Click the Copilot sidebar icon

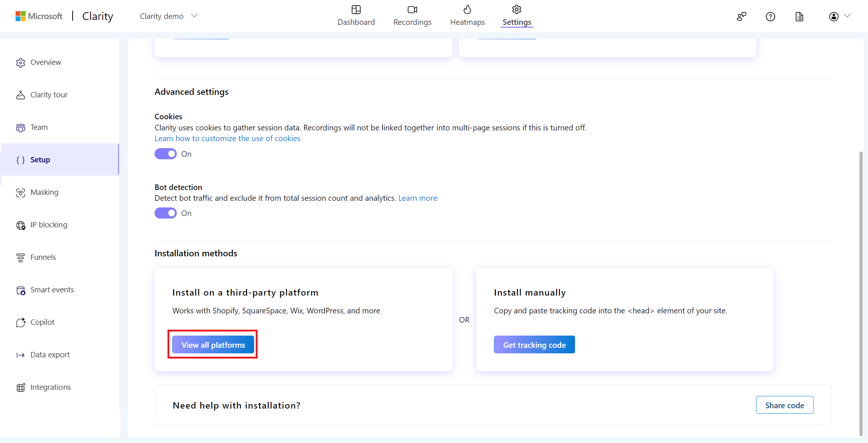click(x=21, y=322)
